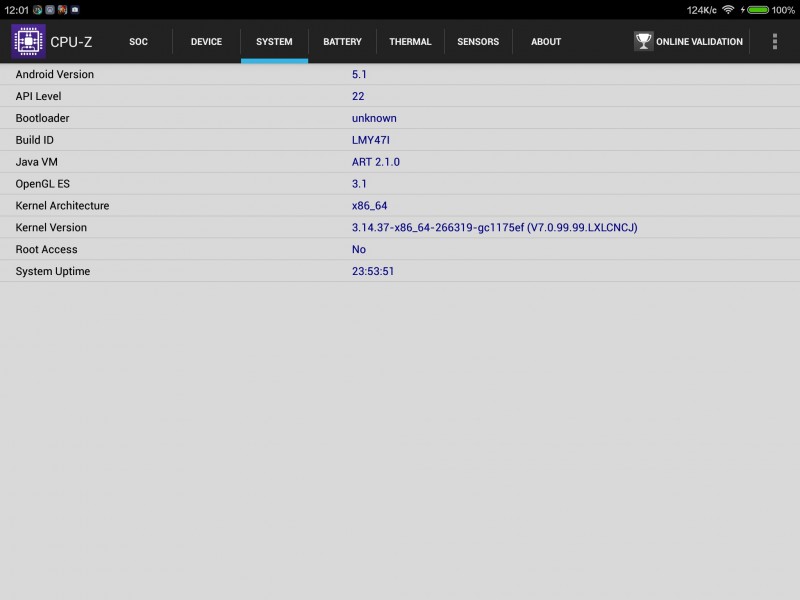Select the Java VM label

click(x=36, y=162)
